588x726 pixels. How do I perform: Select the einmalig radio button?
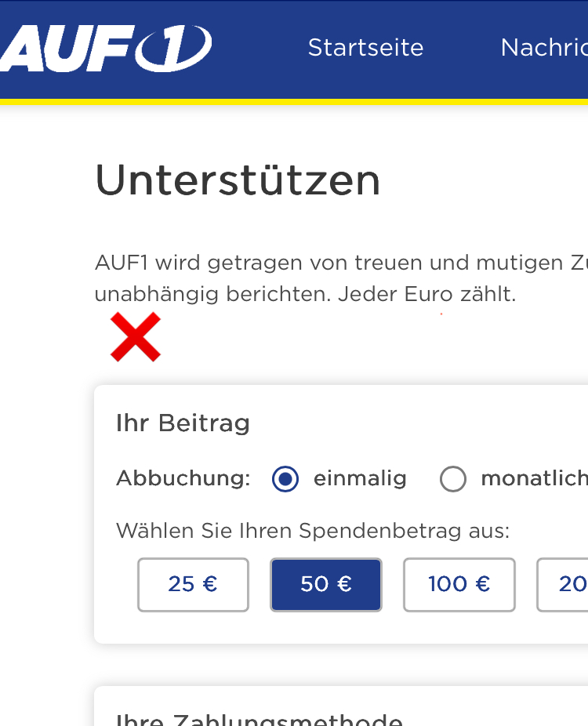[x=285, y=478]
